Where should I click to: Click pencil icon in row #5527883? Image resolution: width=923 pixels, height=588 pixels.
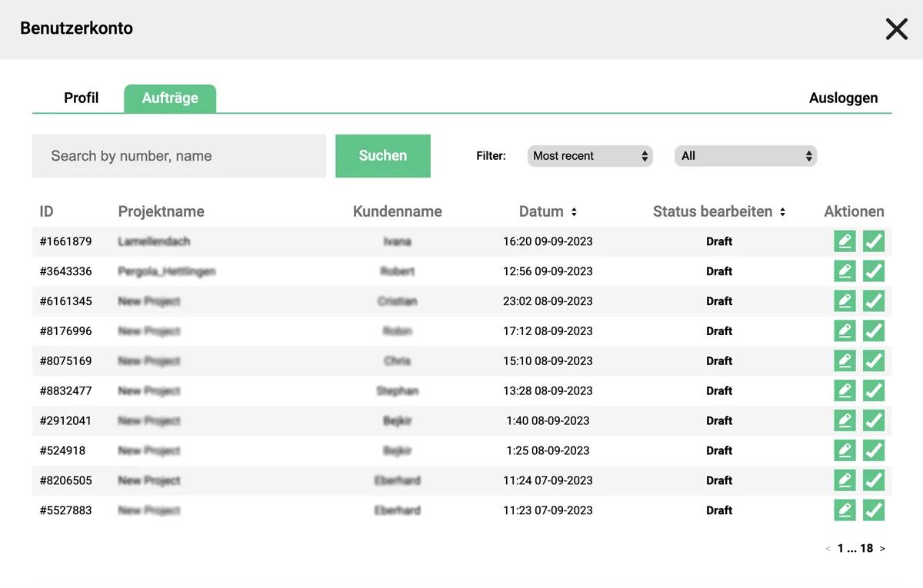point(845,511)
